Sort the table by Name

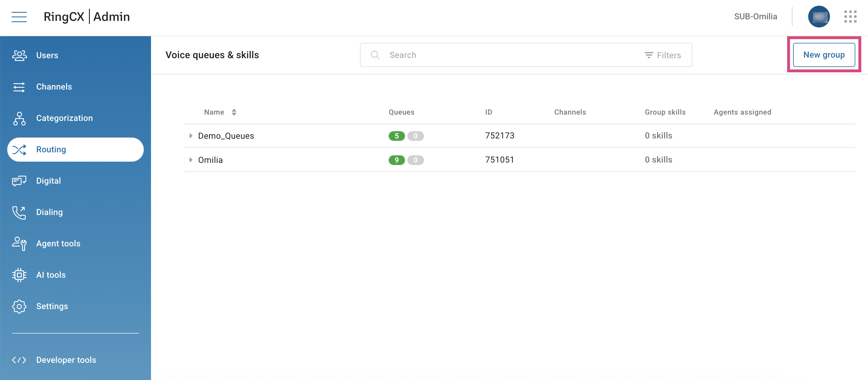234,112
